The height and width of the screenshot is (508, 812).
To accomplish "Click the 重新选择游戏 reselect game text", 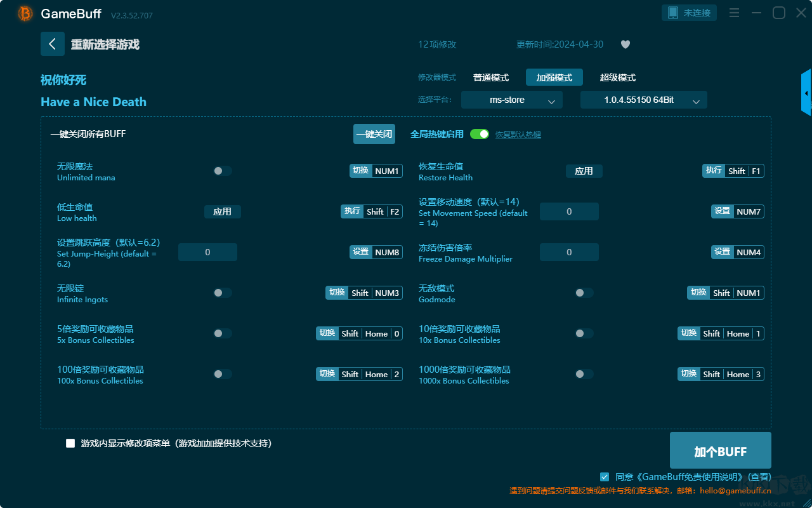I will click(105, 44).
